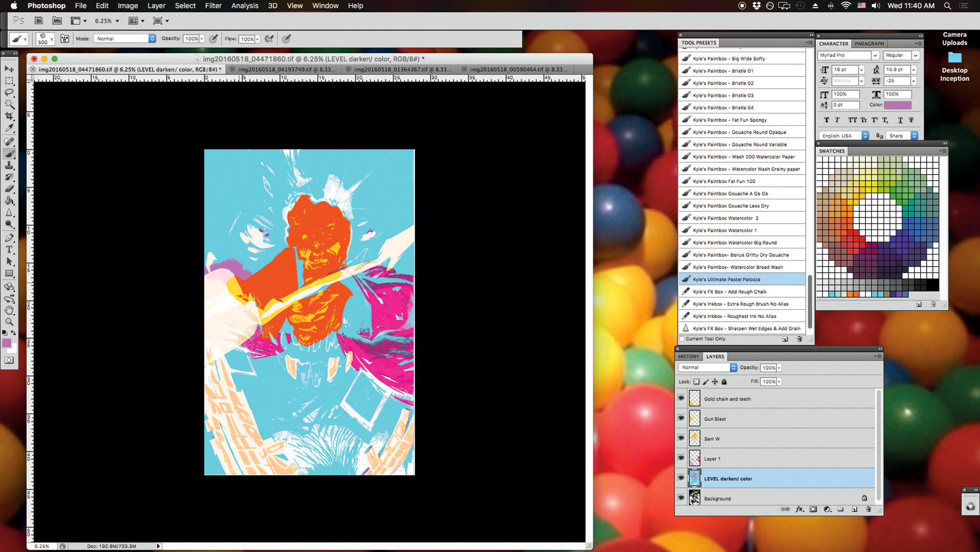Toggle lock all for layer

coord(724,381)
